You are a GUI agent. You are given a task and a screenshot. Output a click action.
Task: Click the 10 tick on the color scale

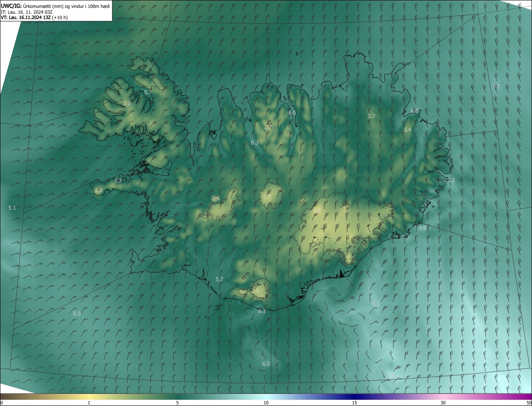(266, 403)
